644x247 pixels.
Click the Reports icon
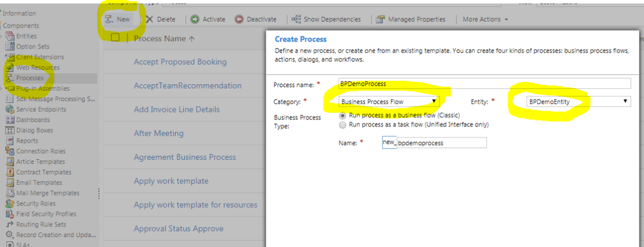(x=11, y=140)
